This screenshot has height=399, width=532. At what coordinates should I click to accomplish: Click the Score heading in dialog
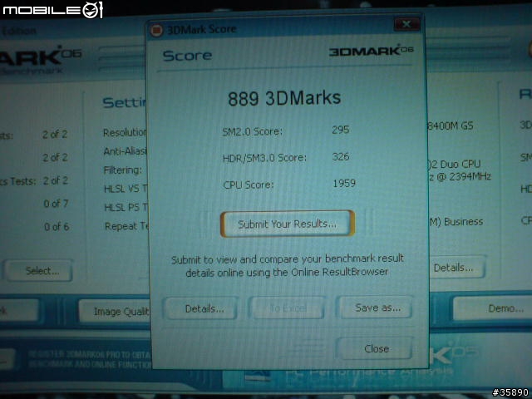[187, 56]
